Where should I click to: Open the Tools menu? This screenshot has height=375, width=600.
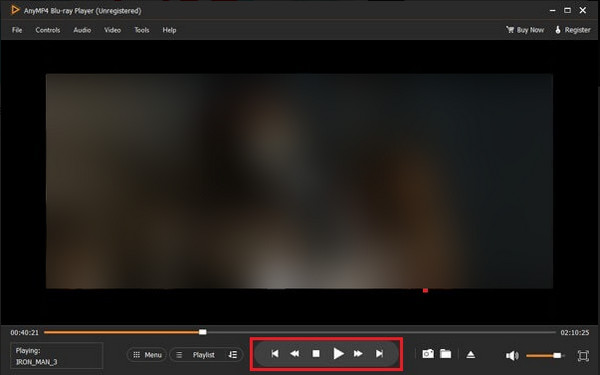pyautogui.click(x=142, y=30)
